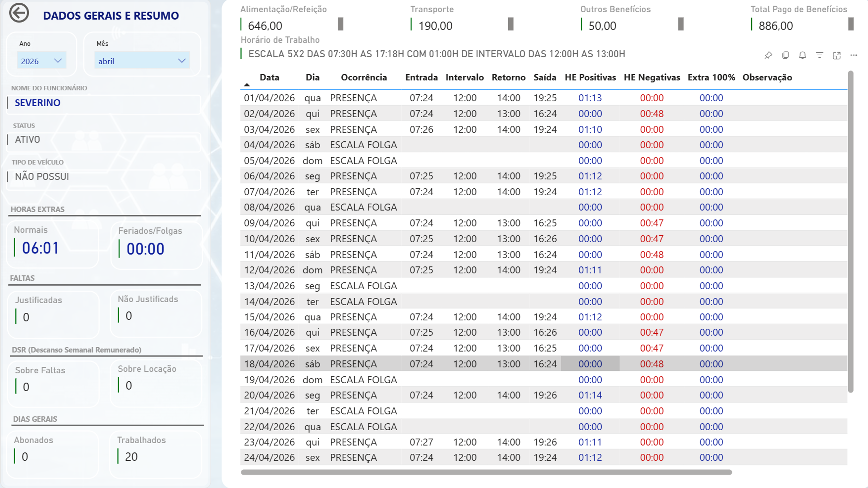The width and height of the screenshot is (868, 488).
Task: Click the Não Justificads absences card
Action: pyautogui.click(x=156, y=314)
